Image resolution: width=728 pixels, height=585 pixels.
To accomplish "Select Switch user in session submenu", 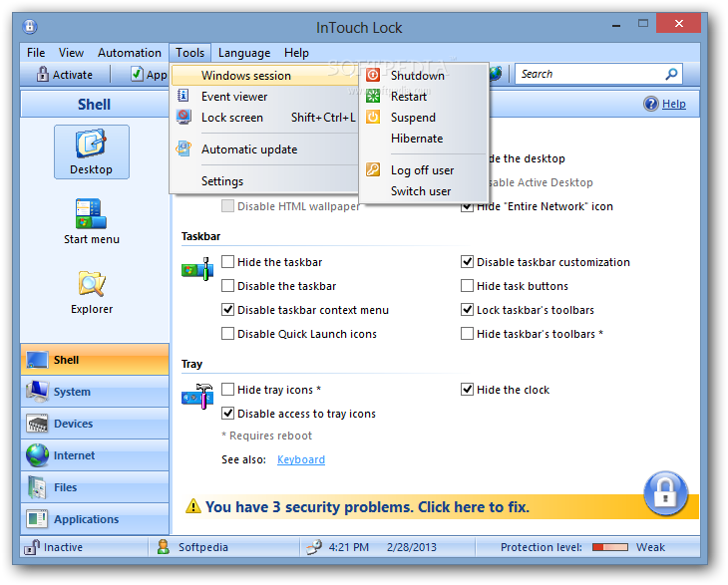I will point(423,190).
